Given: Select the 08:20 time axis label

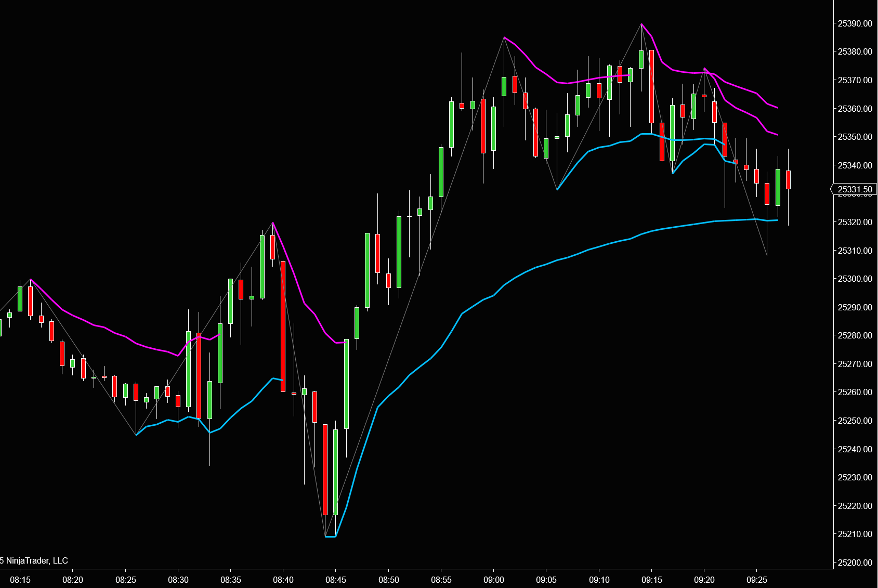Looking at the screenshot, I should pos(73,580).
